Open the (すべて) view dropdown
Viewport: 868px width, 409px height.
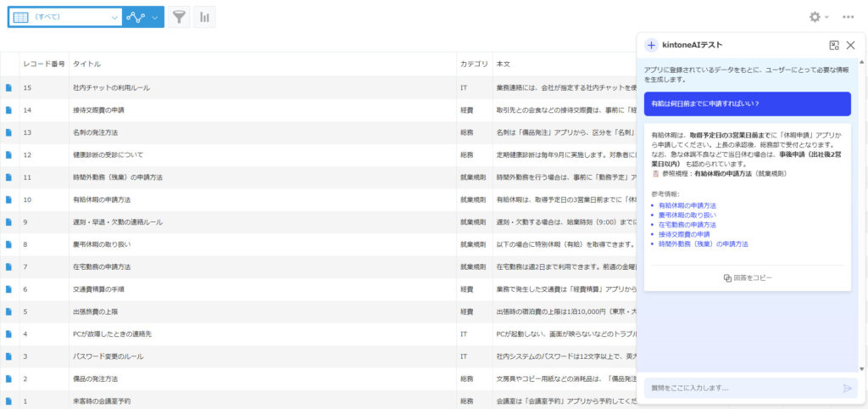tap(65, 17)
